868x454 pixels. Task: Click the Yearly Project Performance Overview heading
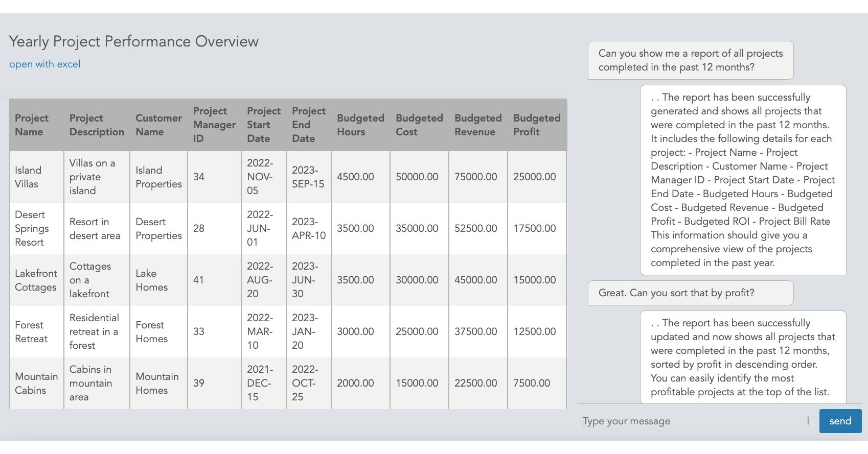pyautogui.click(x=134, y=41)
